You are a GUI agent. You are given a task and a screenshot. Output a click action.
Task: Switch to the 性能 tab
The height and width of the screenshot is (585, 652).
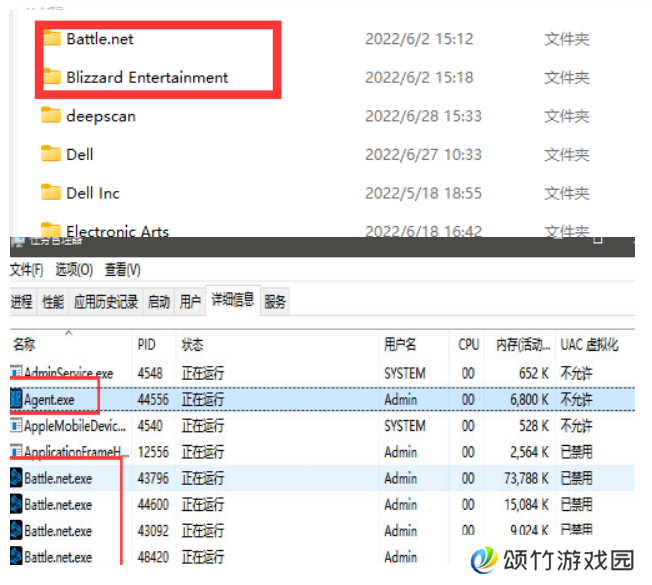point(53,301)
